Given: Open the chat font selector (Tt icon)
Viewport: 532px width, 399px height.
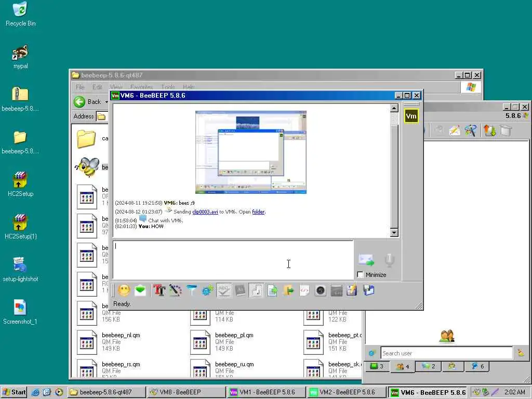Looking at the screenshot, I should point(159,290).
